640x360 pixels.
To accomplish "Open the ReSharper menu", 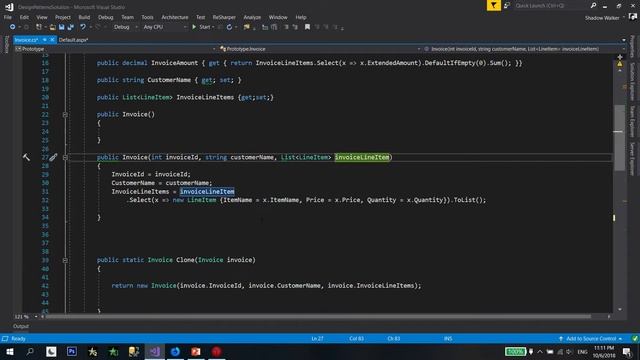I will point(224,17).
